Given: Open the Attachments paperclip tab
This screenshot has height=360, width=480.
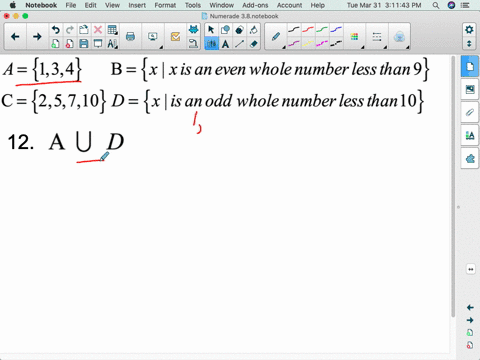Looking at the screenshot, I should pos(470,112).
